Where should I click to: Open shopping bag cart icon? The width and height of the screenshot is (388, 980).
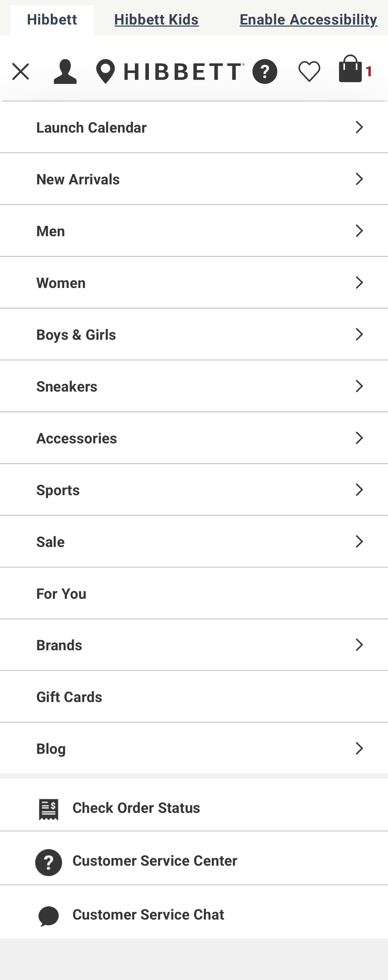click(351, 69)
